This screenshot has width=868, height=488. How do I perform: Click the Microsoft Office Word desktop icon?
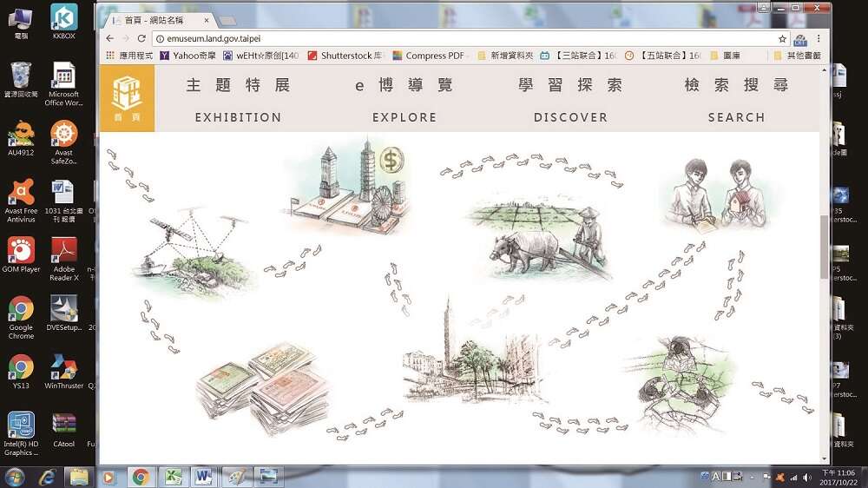pos(63,83)
